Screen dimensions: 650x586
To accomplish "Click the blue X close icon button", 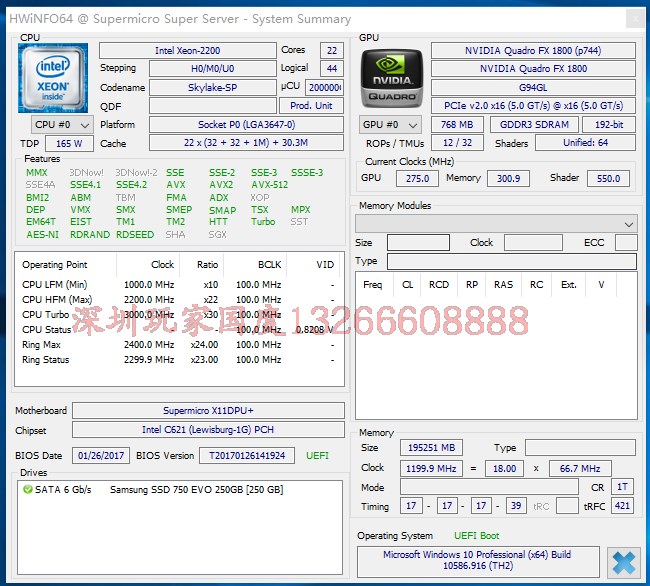I will click(x=623, y=563).
